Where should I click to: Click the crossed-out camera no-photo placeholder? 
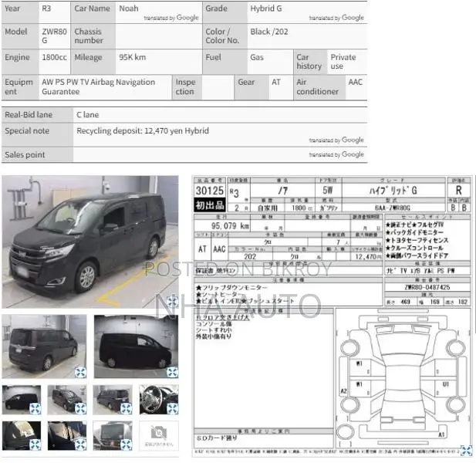pyautogui.click(x=159, y=436)
